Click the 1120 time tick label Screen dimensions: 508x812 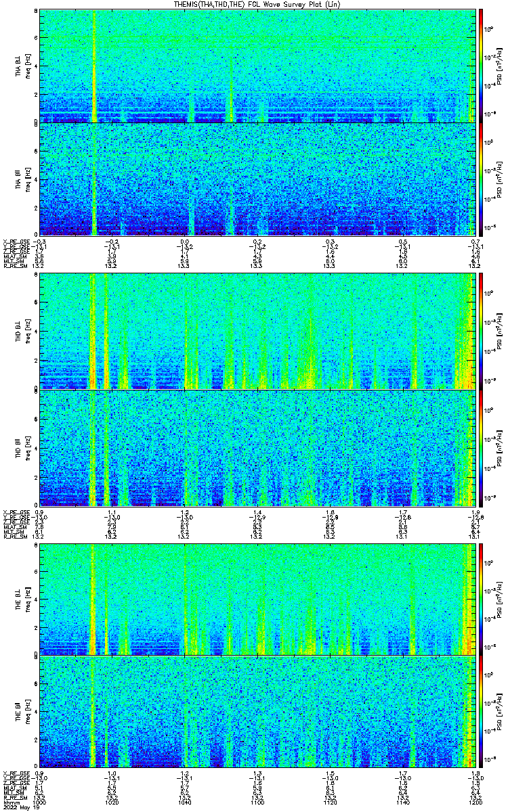pos(331,801)
